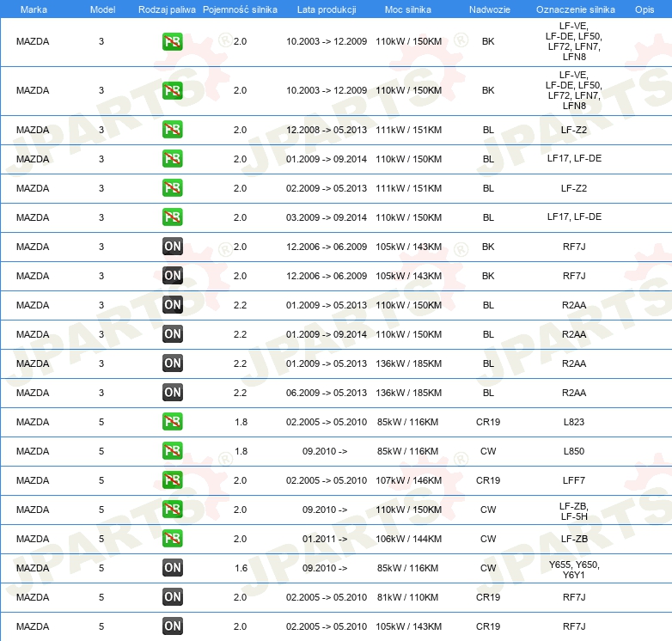
Task: Click the PB icon in the 03.2009 -> 09.2014 row
Action: (172, 217)
